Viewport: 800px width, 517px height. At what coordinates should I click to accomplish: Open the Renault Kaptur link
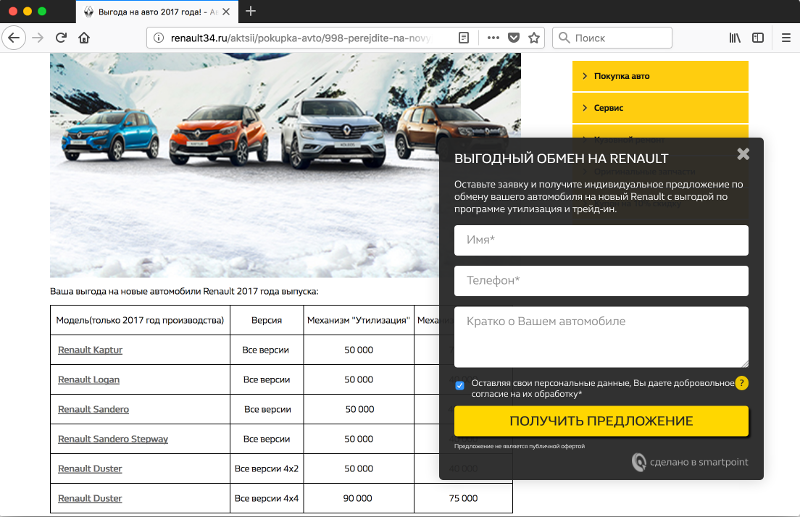tap(90, 350)
